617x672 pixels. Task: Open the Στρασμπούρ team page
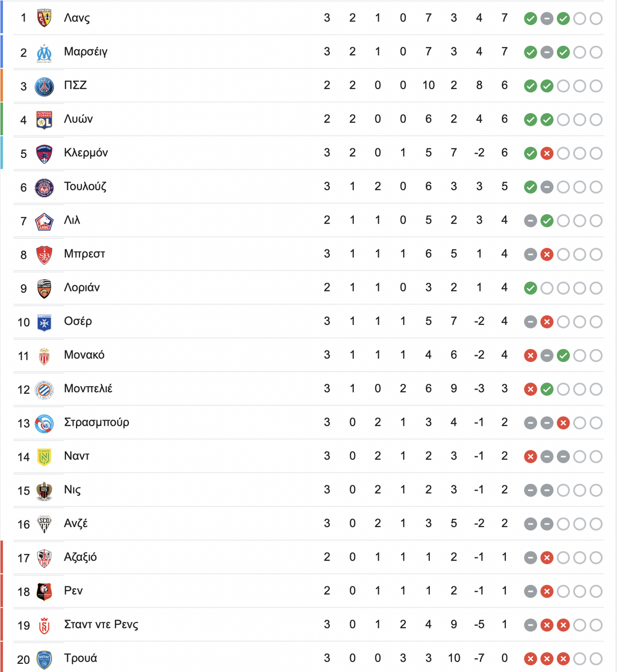(x=97, y=423)
